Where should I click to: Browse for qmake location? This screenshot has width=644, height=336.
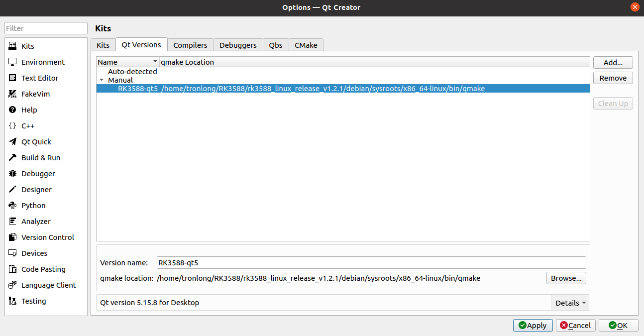[566, 278]
